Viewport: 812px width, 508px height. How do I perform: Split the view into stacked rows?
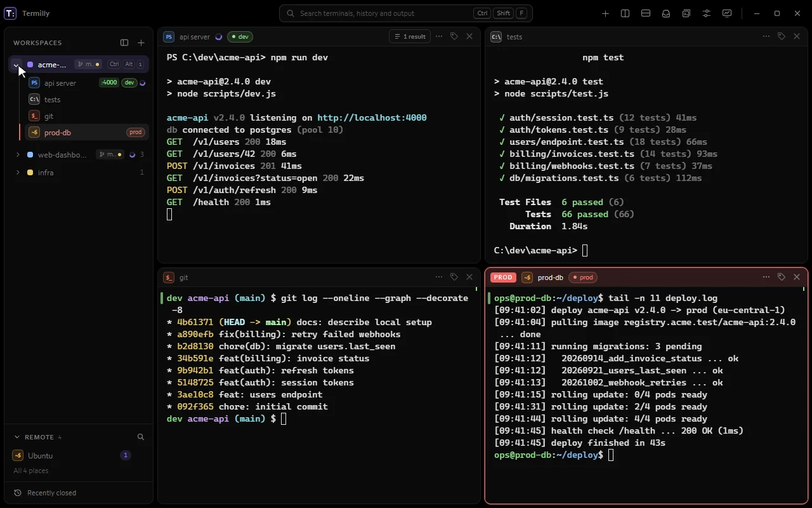tap(646, 13)
